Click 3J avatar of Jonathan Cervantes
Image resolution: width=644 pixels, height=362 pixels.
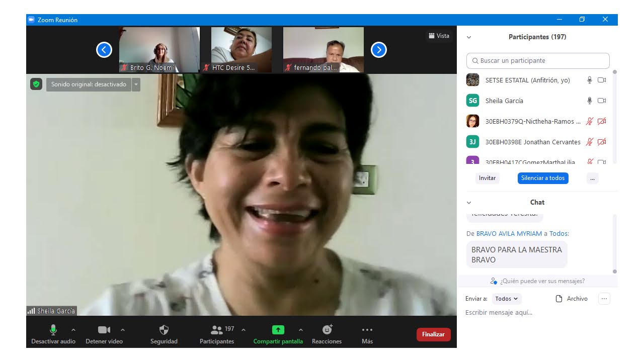click(x=472, y=142)
